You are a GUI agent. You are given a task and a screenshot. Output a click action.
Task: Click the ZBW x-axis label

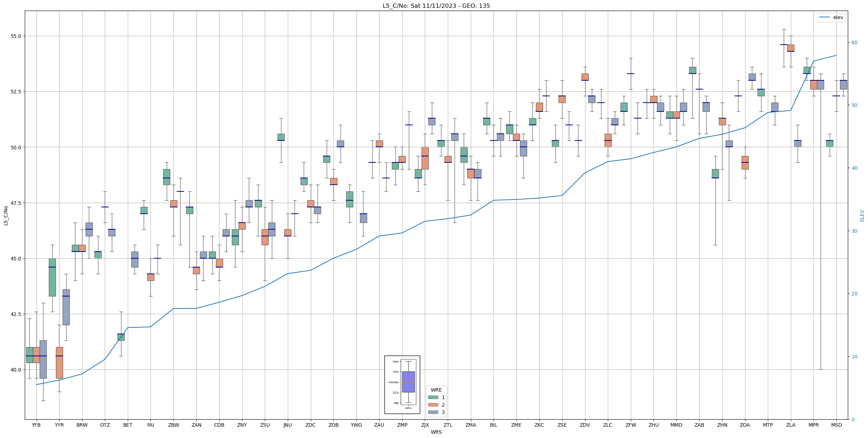[x=173, y=425]
